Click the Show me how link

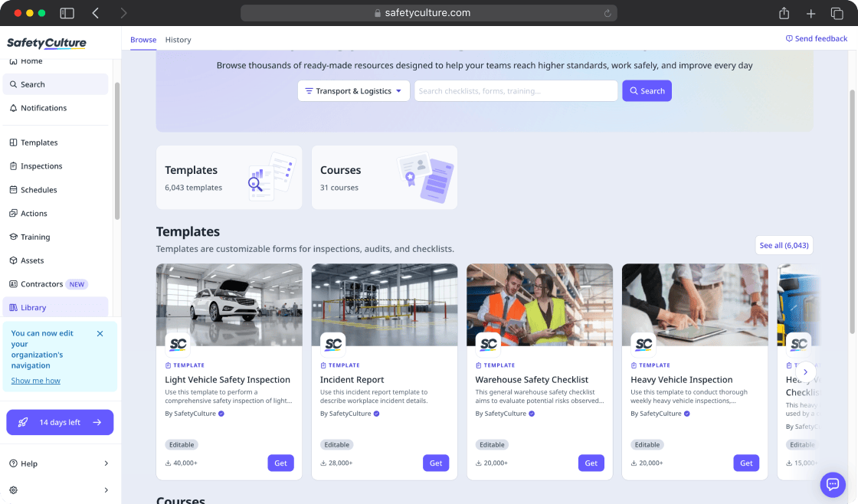point(35,381)
